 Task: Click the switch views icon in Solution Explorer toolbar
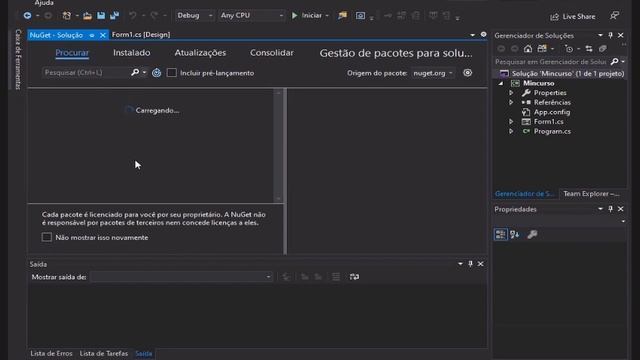542,49
